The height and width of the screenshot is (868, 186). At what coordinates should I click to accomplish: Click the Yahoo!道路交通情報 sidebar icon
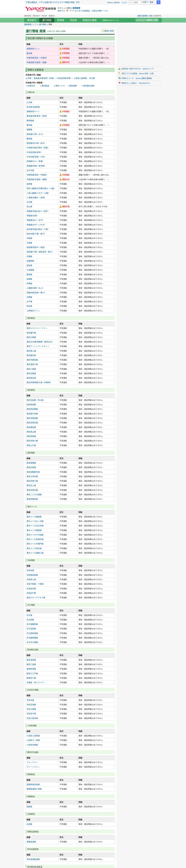(120, 78)
